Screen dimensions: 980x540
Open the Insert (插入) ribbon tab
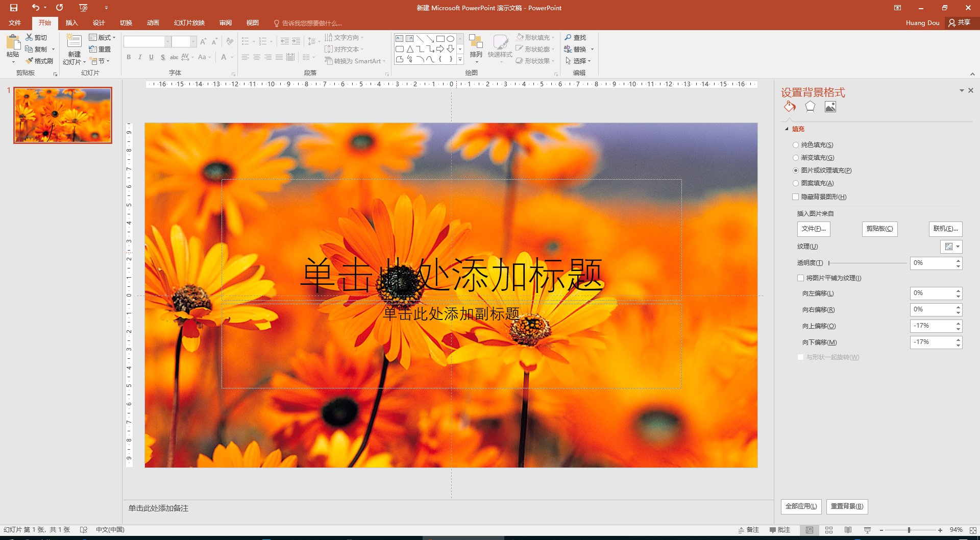71,23
